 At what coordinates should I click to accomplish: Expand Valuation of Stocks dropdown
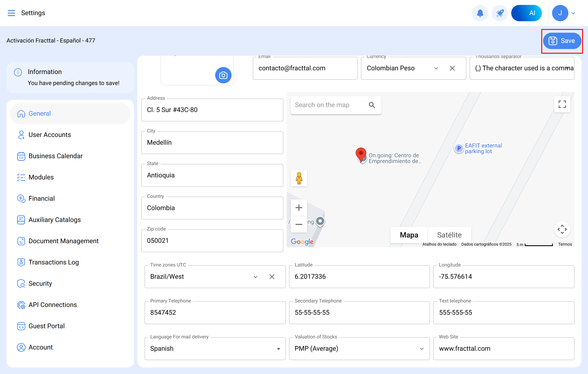(421, 349)
